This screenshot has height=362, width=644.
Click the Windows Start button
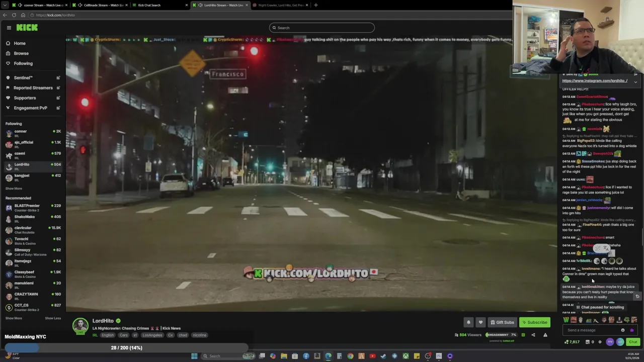[194, 356]
